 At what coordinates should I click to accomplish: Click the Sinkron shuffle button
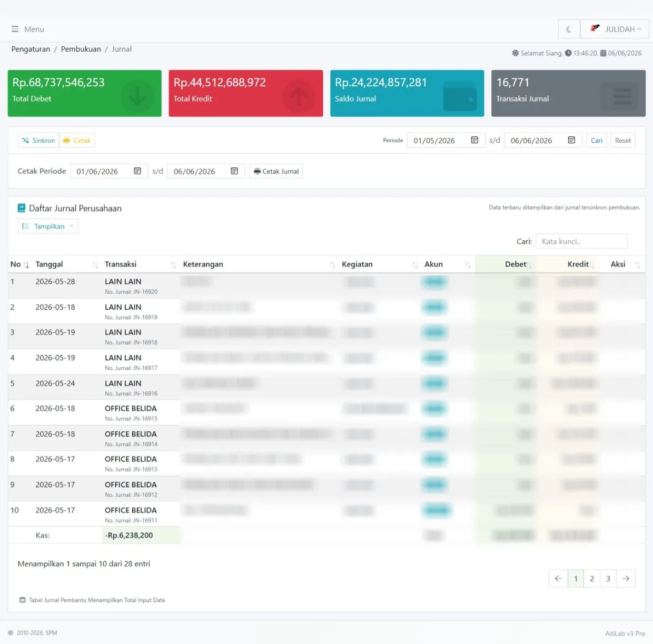(x=38, y=141)
